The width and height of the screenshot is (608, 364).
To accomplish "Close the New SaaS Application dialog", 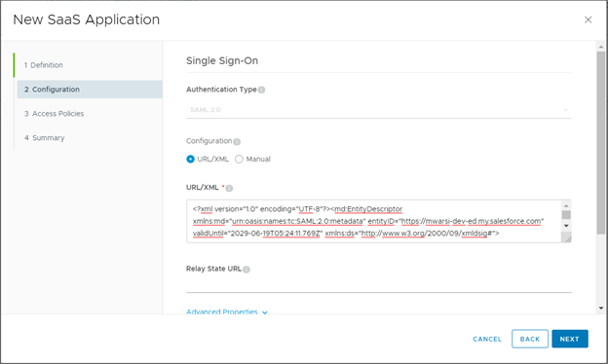I will coord(588,19).
